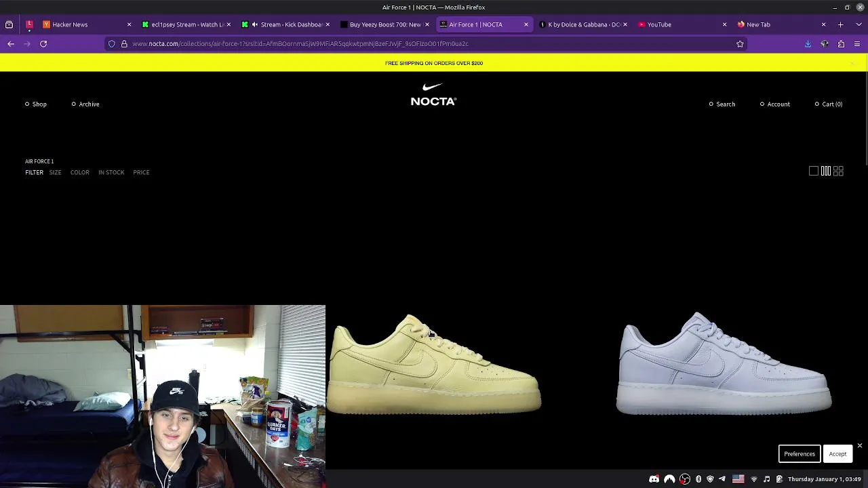Mute audio icon on Kick Dashboard tab
Image resolution: width=868 pixels, height=488 pixels.
(254, 24)
